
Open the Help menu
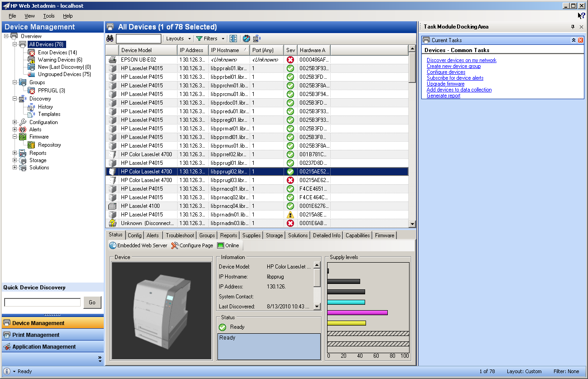coord(67,16)
